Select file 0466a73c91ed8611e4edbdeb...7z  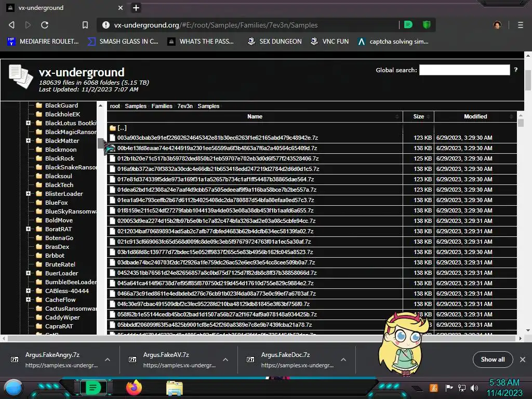click(x=217, y=294)
